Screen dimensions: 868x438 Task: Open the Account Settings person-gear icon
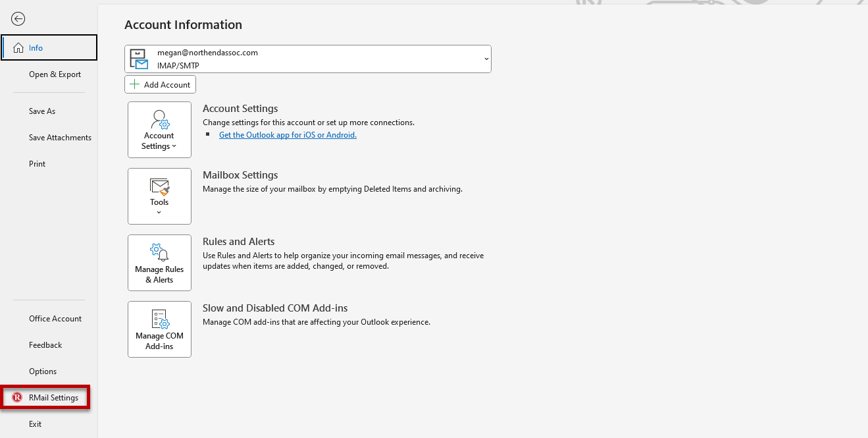click(x=159, y=120)
